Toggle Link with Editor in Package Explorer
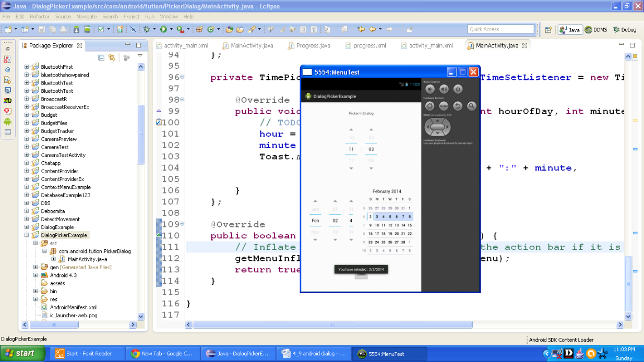 coord(112,57)
